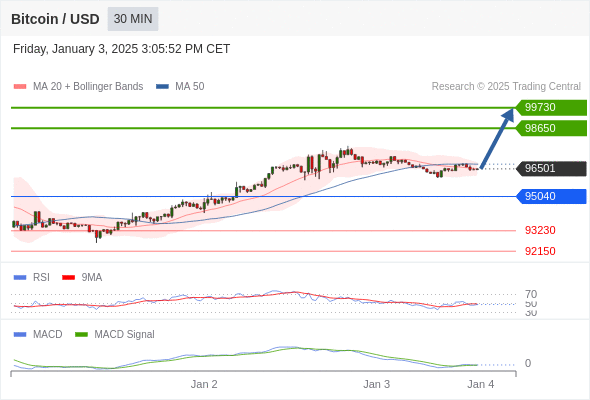Click the Jan 2 date axis label
This screenshot has height=400, width=590.
204,384
